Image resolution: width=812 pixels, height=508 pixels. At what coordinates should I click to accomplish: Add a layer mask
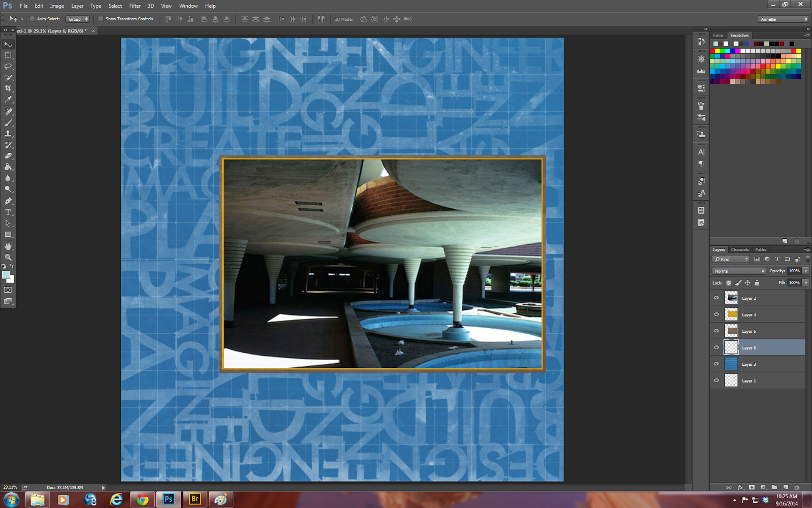(752, 487)
